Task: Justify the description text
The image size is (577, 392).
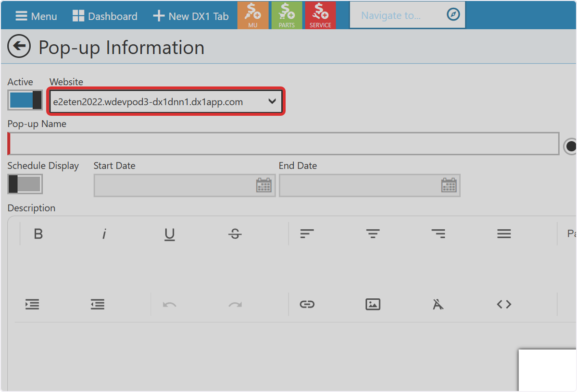Action: pyautogui.click(x=504, y=234)
